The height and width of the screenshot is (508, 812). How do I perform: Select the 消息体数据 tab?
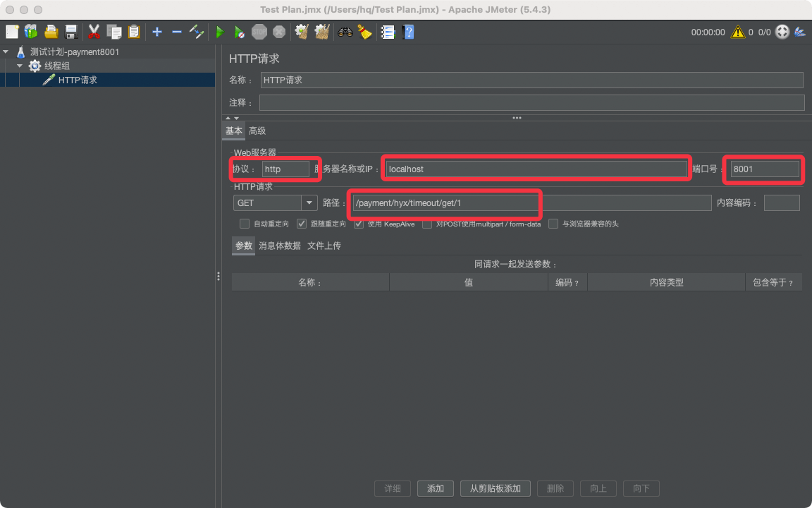(x=280, y=246)
